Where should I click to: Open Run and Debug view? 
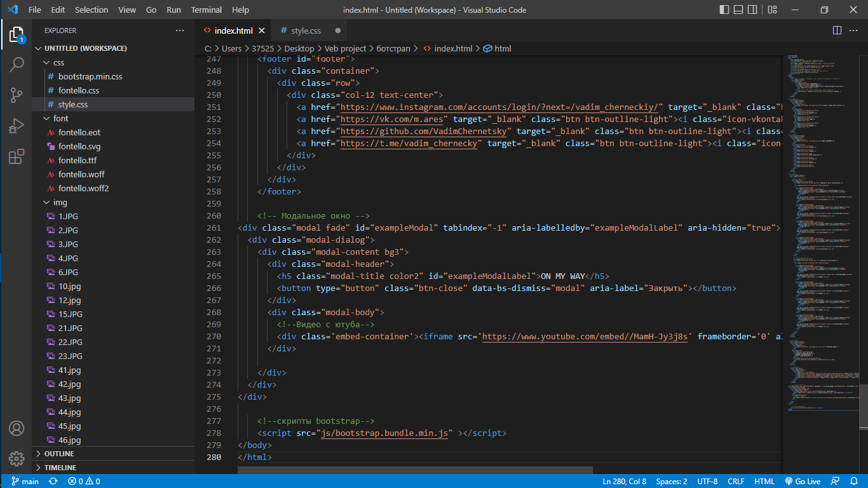(x=17, y=126)
